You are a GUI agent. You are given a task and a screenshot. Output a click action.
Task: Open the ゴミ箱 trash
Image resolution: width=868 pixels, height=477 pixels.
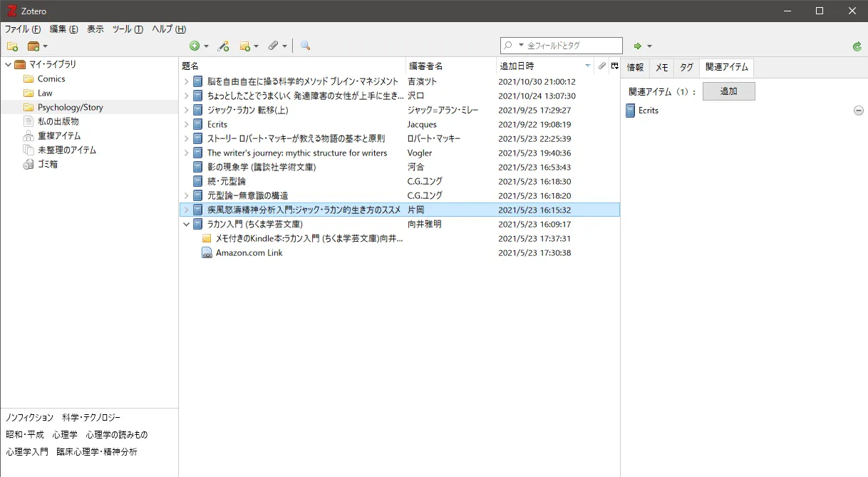click(48, 164)
